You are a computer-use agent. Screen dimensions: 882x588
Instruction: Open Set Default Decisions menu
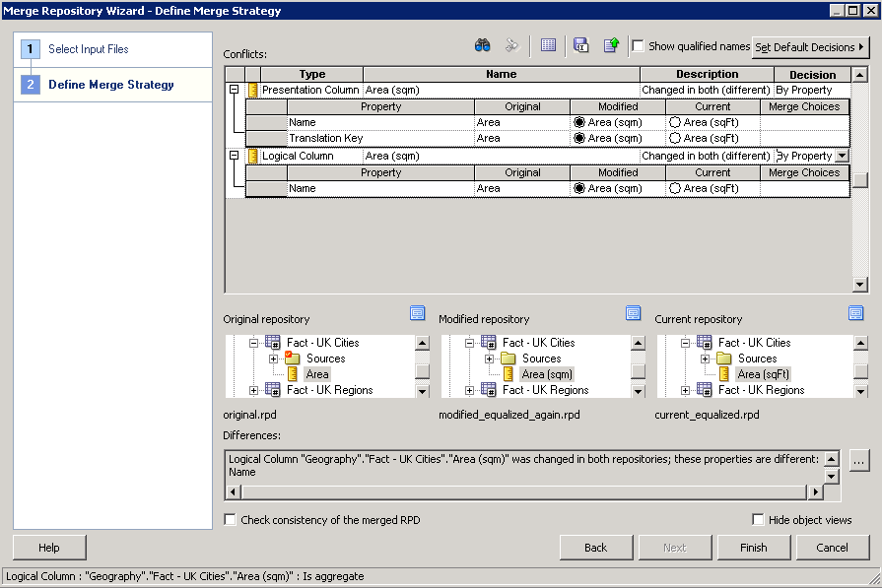point(810,47)
